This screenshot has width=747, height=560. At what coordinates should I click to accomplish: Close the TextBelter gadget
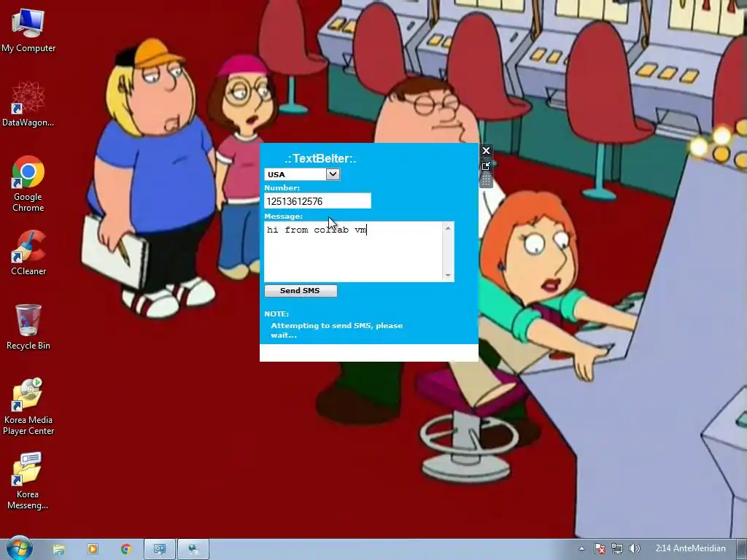pyautogui.click(x=486, y=151)
